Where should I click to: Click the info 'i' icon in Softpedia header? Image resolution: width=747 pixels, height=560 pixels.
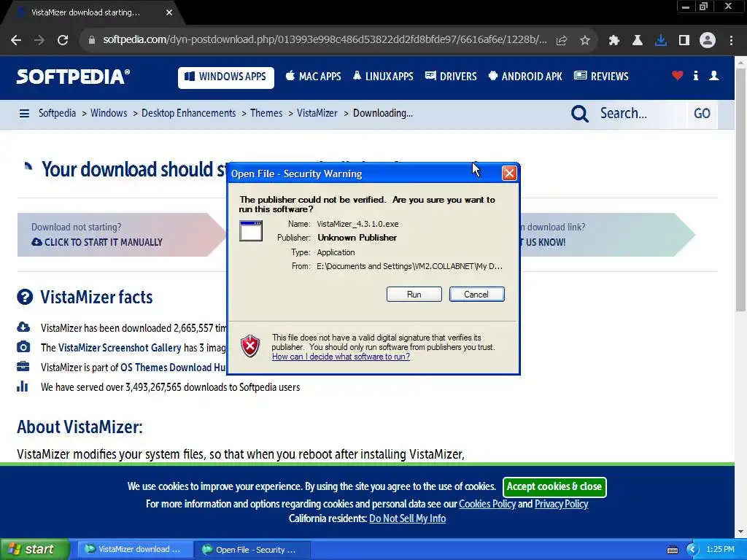click(696, 75)
